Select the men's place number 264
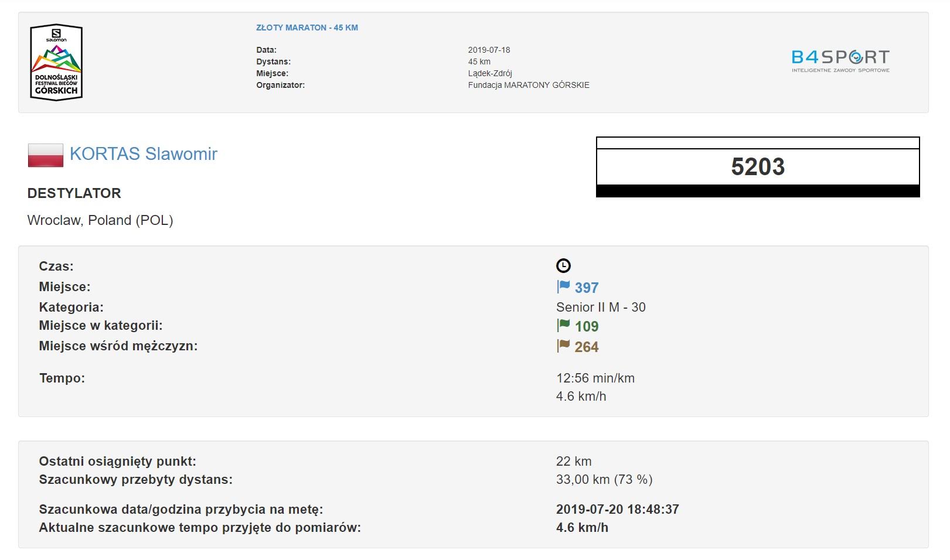Screen dimensions: 950x560 pyautogui.click(x=587, y=347)
